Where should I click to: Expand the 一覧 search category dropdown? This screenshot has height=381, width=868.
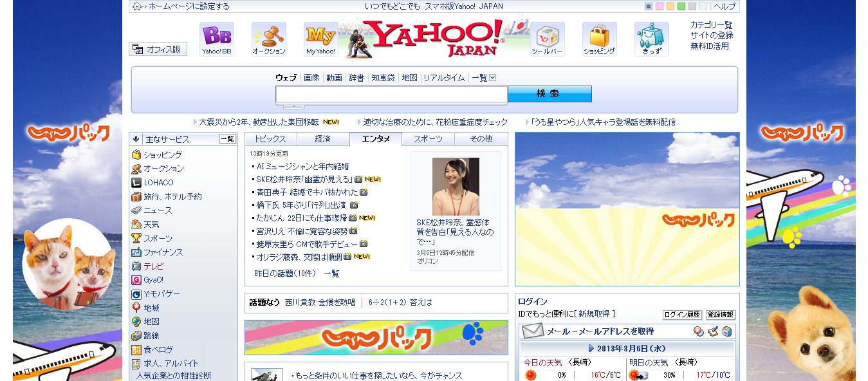tap(493, 78)
